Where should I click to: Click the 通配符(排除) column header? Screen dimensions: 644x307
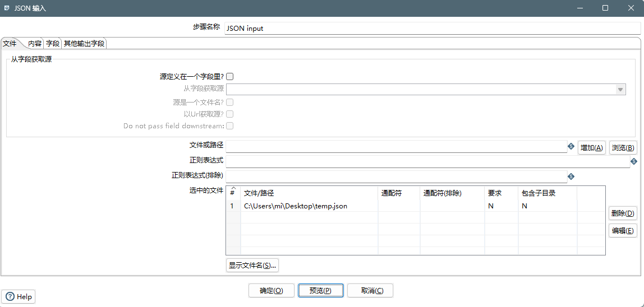pos(452,193)
